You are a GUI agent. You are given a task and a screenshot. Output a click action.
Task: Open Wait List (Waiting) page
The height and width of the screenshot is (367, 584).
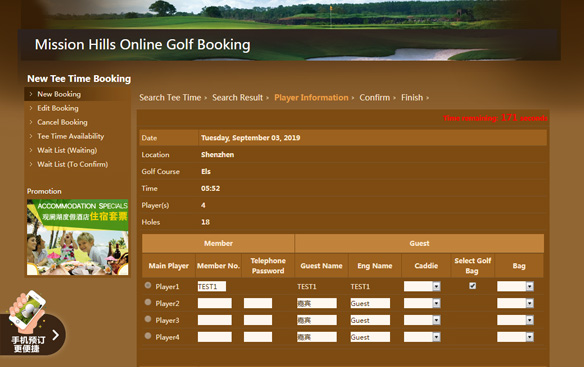click(x=67, y=151)
